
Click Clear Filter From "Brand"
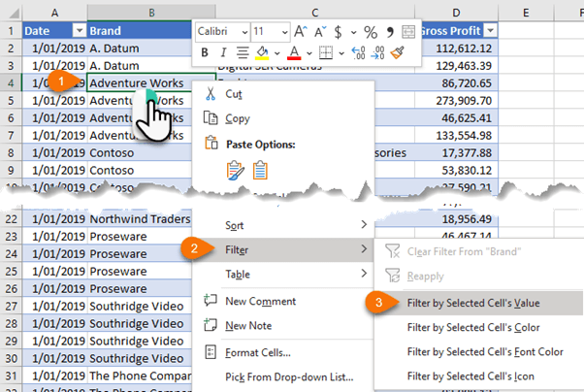[479, 251]
